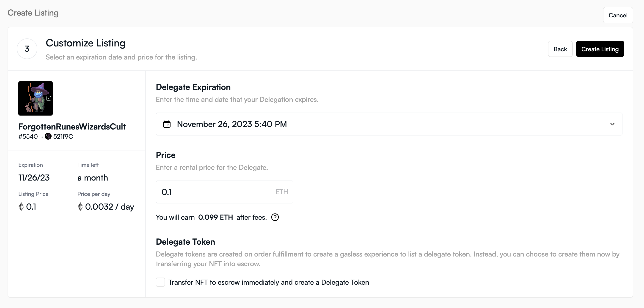Click the ForgottenRunesWizardsCult collection name
The width and height of the screenshot is (644, 308).
coord(72,127)
